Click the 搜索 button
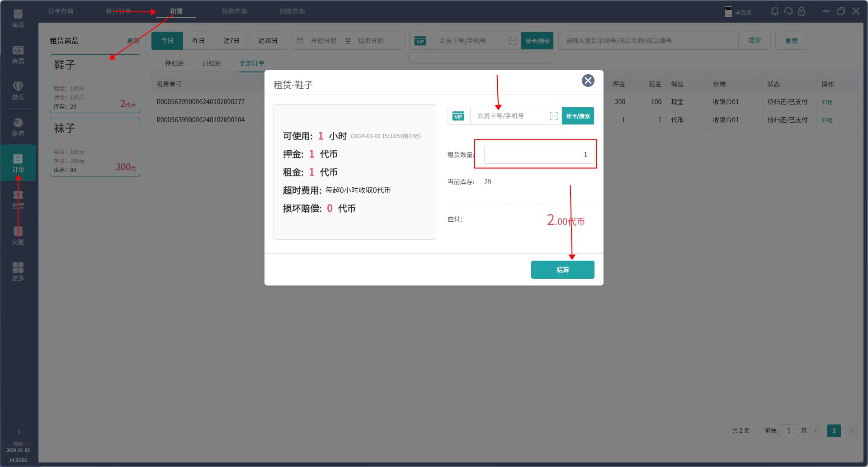 pos(755,41)
